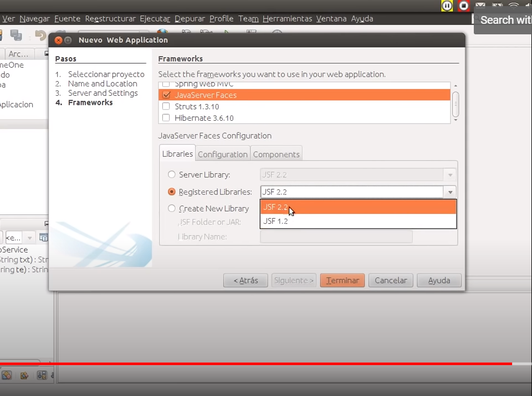
Task: Click the volume icon in the system tray
Action: (x=528, y=5)
